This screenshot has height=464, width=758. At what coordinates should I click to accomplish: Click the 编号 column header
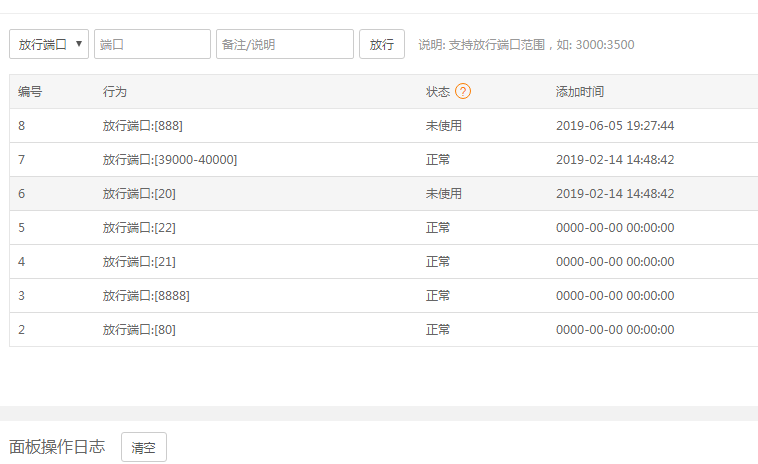pos(30,91)
